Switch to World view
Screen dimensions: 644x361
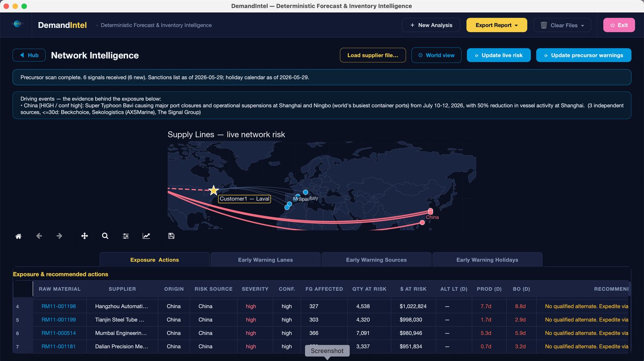click(436, 55)
